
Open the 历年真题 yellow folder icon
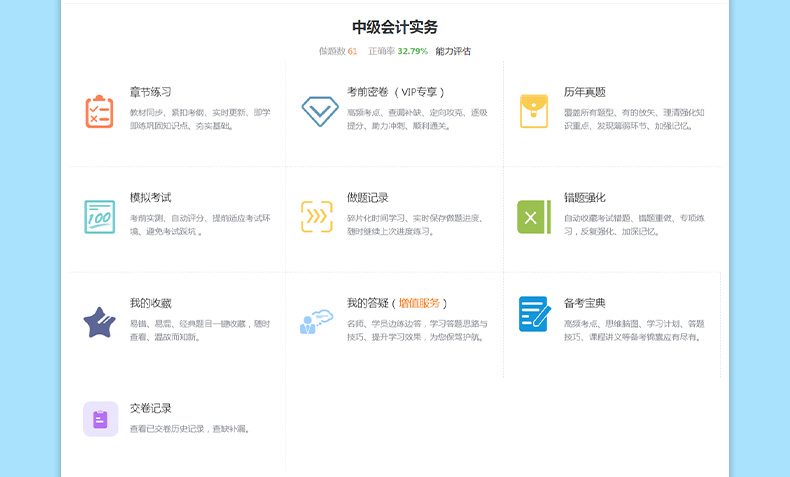534,111
